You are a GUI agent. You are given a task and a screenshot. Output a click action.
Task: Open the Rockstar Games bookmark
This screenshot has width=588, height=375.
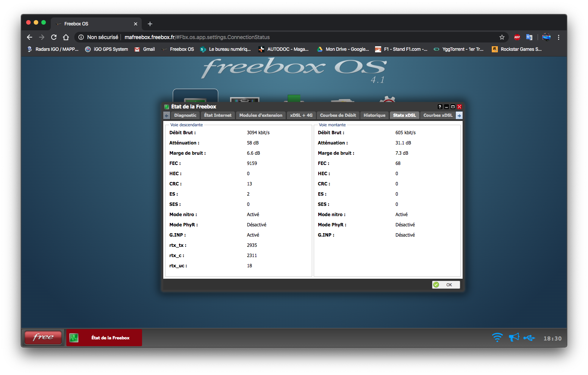[x=517, y=49]
